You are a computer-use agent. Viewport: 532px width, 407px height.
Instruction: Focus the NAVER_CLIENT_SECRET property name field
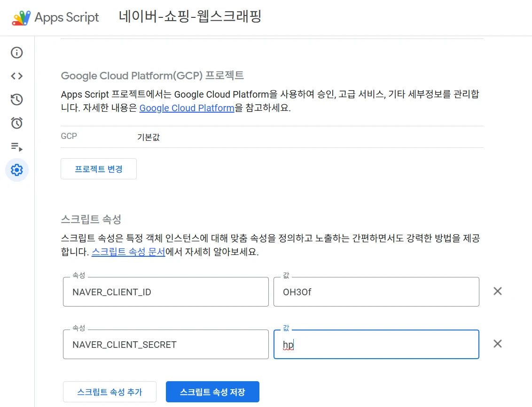point(165,345)
